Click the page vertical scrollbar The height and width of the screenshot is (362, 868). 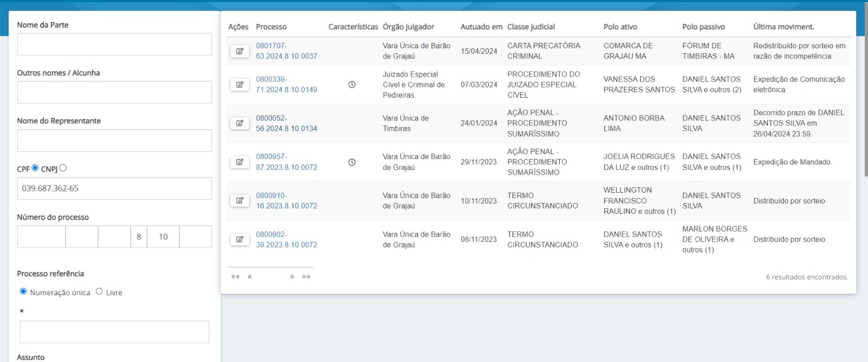865,109
